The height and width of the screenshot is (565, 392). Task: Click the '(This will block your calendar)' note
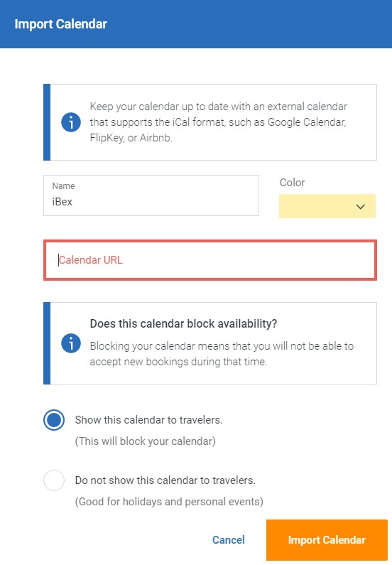point(146,441)
